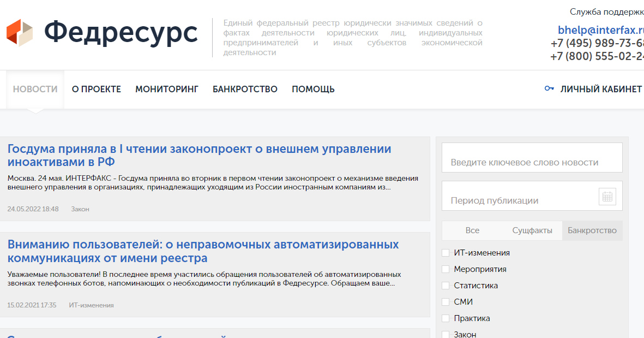Click the Служба поддержки label

[x=606, y=12]
